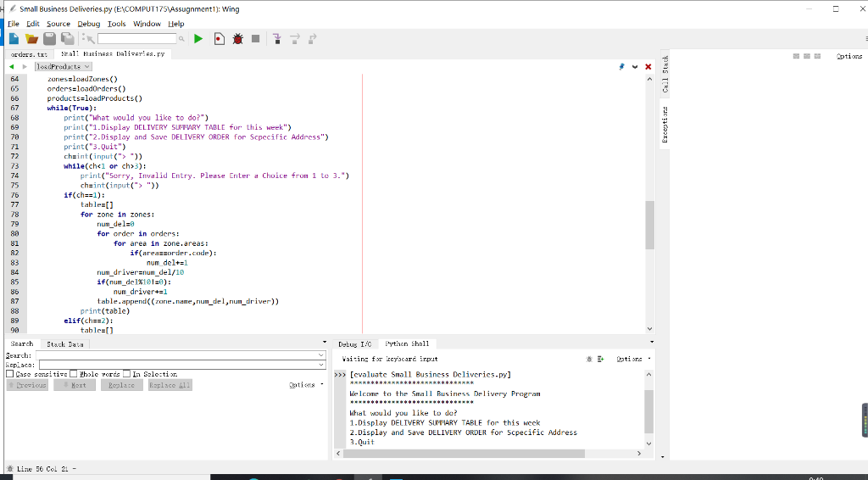Screen dimensions: 868x480
Task: Switch to the Debug I/O tab
Action: pyautogui.click(x=354, y=343)
